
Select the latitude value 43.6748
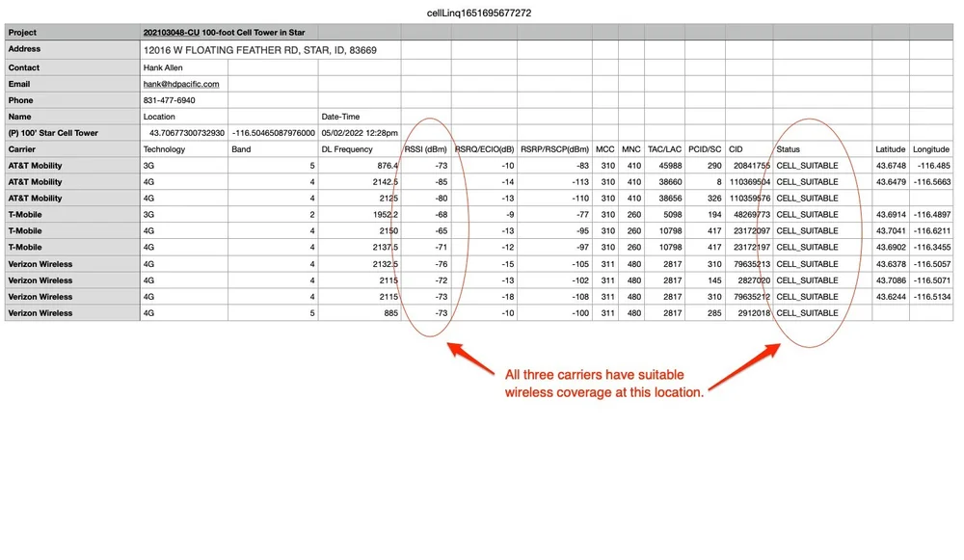(891, 166)
